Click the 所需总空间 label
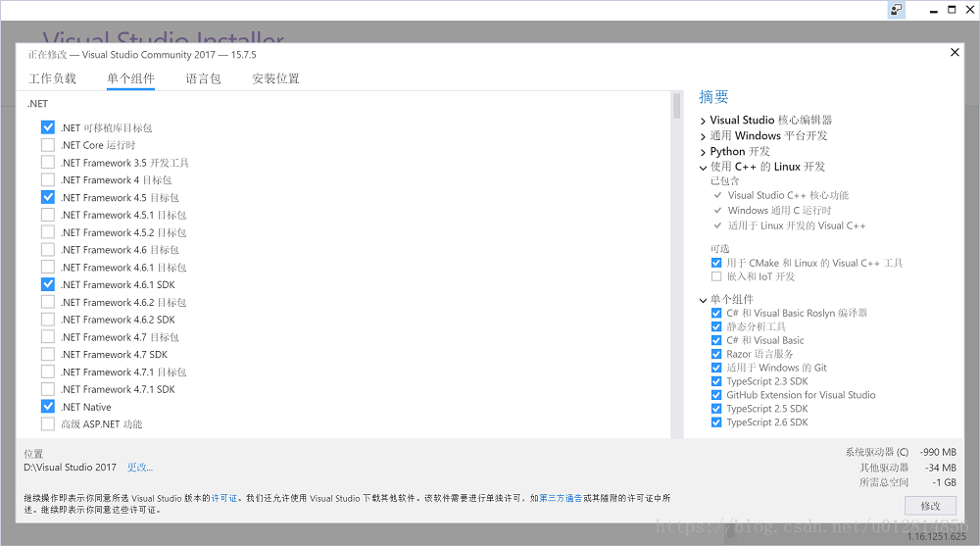Screen dimensions: 980x546 coord(884,482)
